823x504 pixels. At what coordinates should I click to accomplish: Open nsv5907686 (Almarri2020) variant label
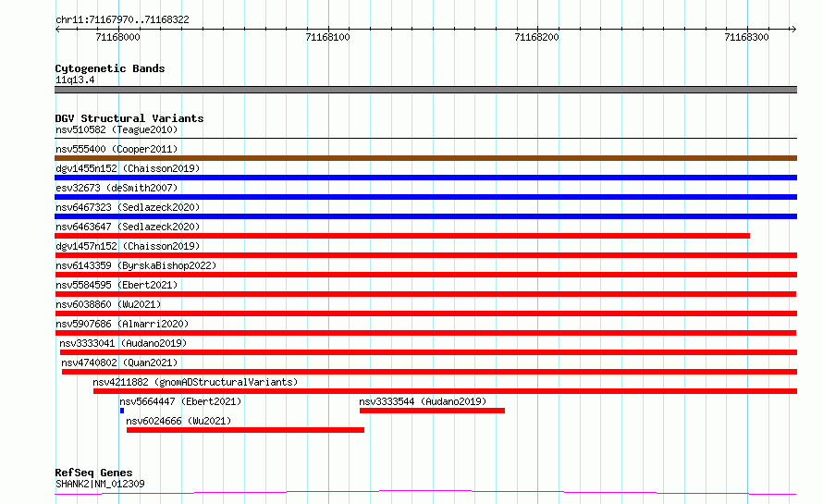point(122,324)
